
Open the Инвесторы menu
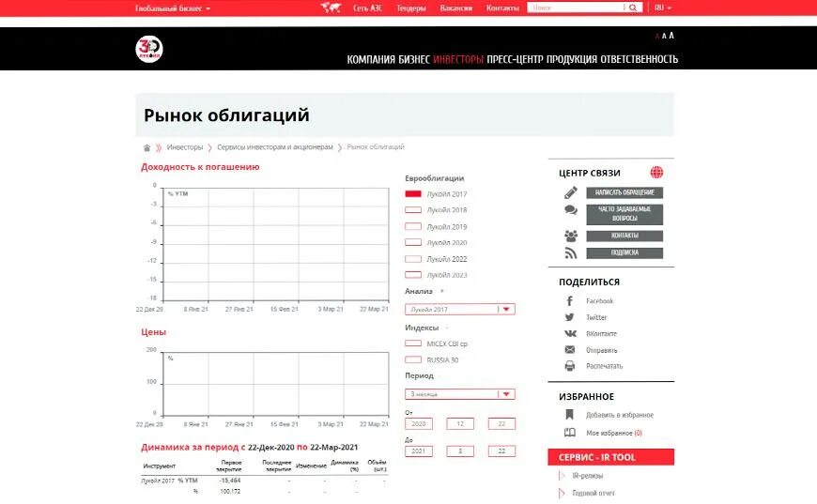pos(458,59)
